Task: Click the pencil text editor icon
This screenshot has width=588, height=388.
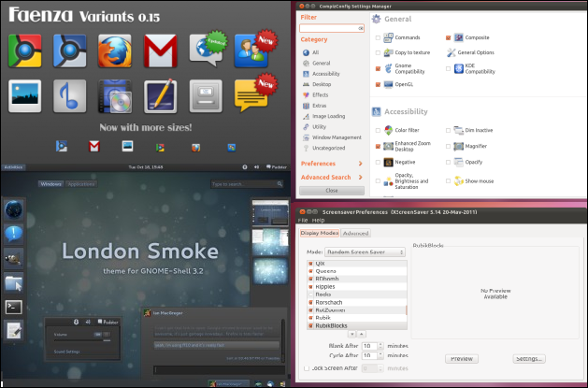Action: pos(161,96)
